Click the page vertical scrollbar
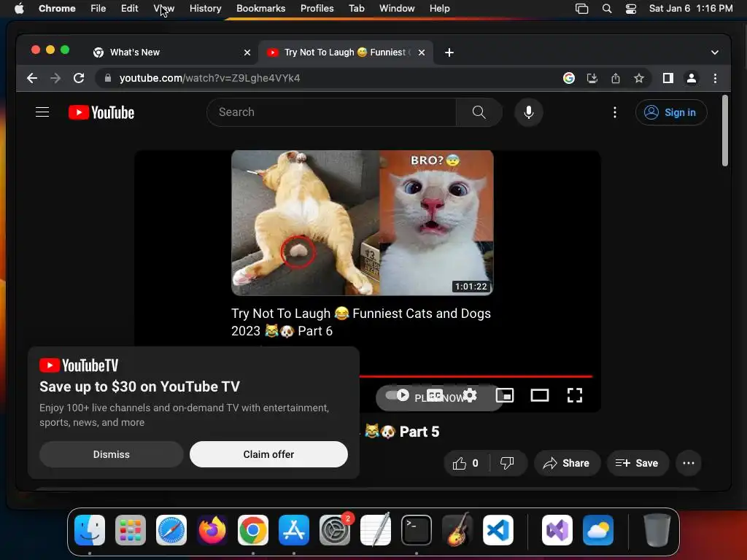The height and width of the screenshot is (560, 747). (724, 131)
